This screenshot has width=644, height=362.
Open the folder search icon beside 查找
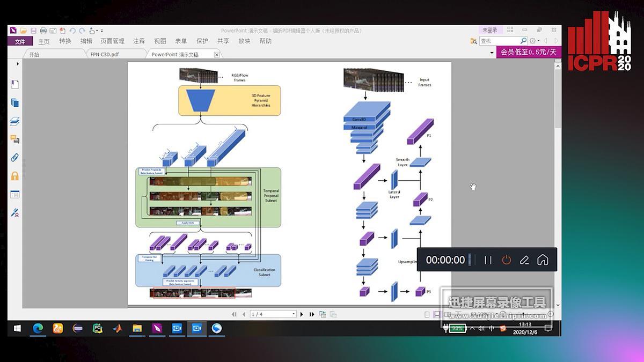click(x=474, y=41)
